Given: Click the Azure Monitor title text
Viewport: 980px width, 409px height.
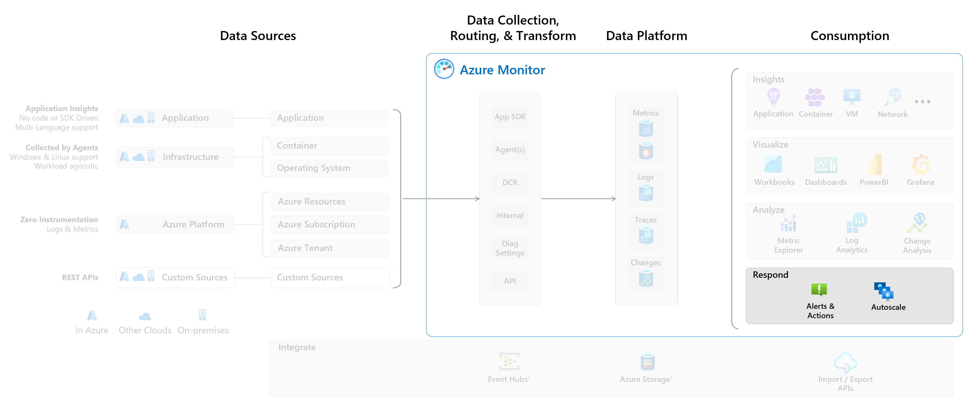Looking at the screenshot, I should [x=502, y=70].
